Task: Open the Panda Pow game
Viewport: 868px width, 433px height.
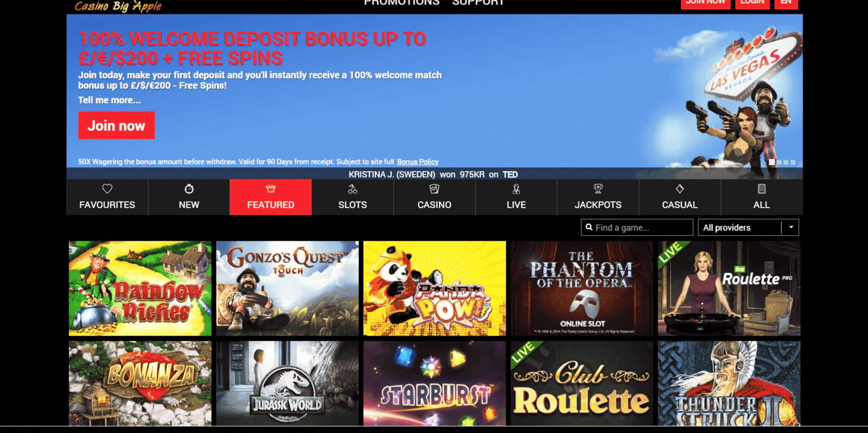Action: click(x=435, y=288)
